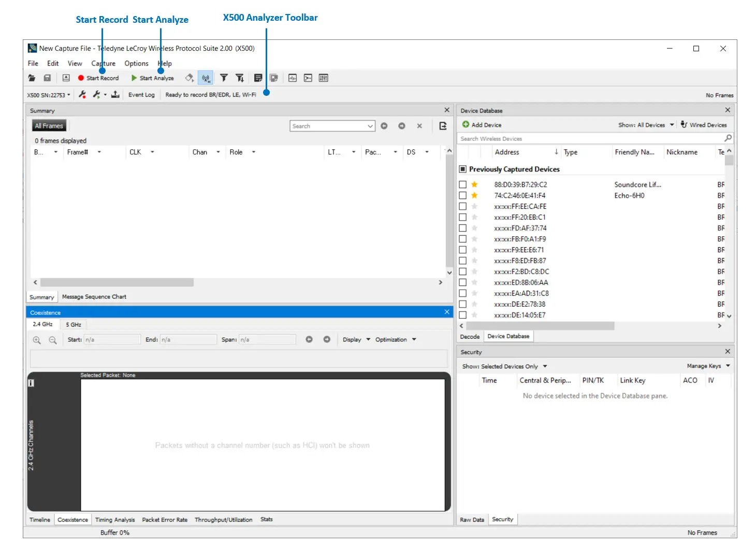756x546 pixels.
Task: Click the clear/eraser icon in the toolbar
Action: (x=190, y=78)
